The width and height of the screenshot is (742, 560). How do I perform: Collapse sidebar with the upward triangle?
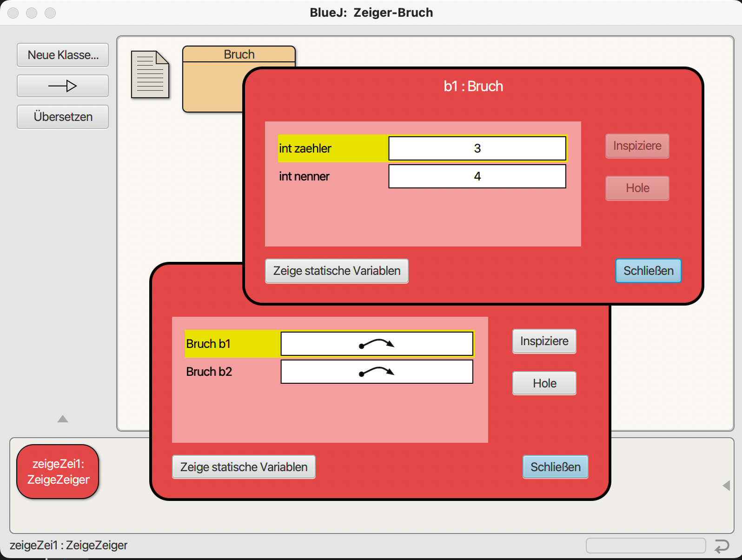(63, 419)
